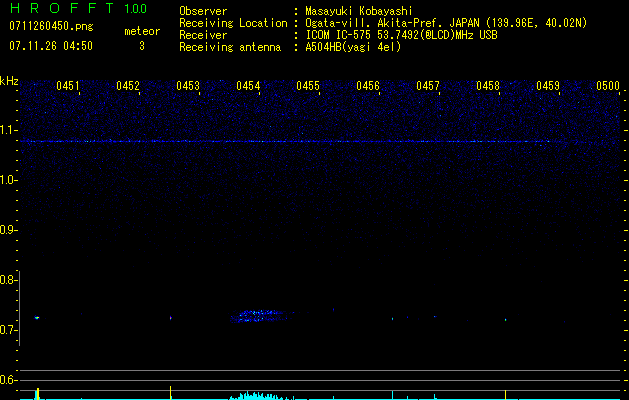Select the filename 0711260450.png
This screenshot has height=400, width=629.
(51, 27)
